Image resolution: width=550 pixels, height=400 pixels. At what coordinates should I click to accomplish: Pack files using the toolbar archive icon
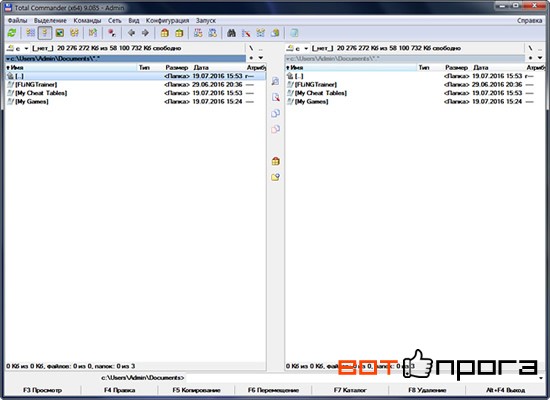click(165, 33)
